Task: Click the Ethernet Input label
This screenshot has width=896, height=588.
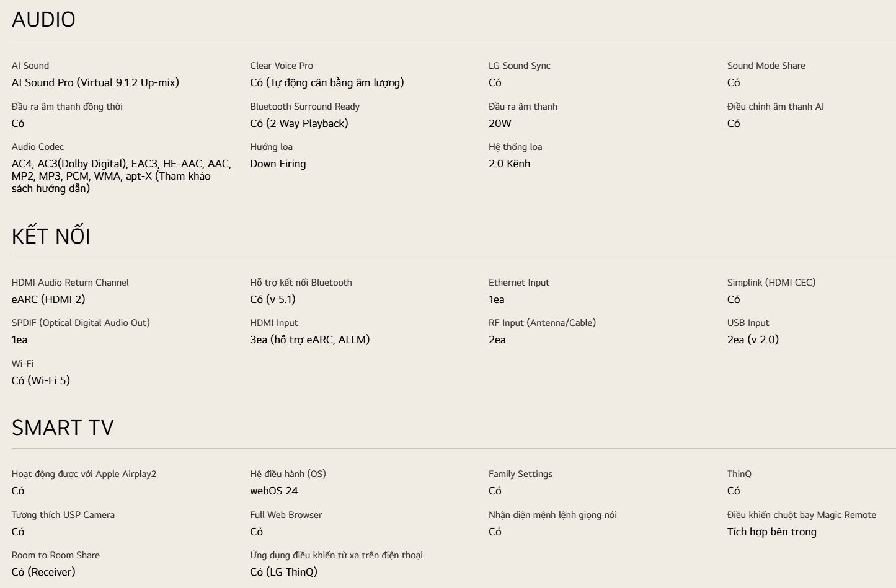Action: pyautogui.click(x=518, y=283)
